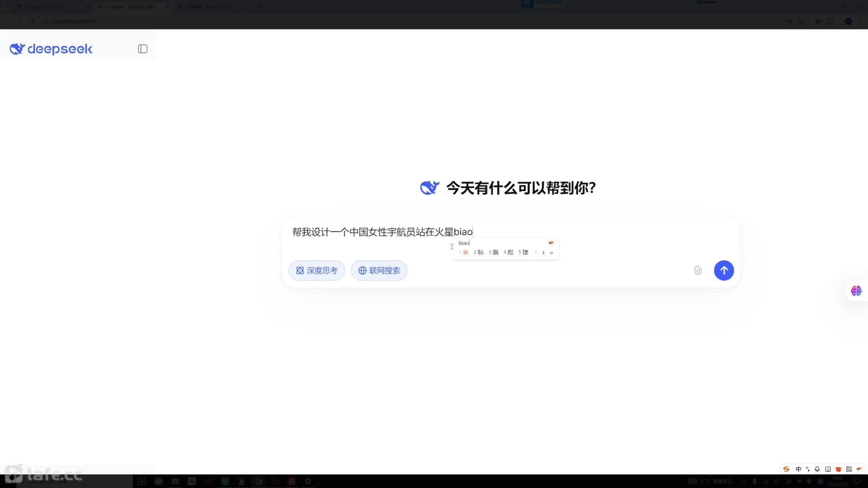Switch Chinese/English mode via 中 indicator
Viewport: 868px width, 488px height.
click(798, 469)
